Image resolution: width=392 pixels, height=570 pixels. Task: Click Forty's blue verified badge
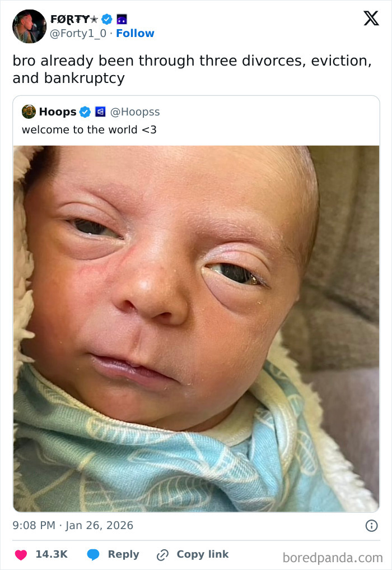[107, 19]
